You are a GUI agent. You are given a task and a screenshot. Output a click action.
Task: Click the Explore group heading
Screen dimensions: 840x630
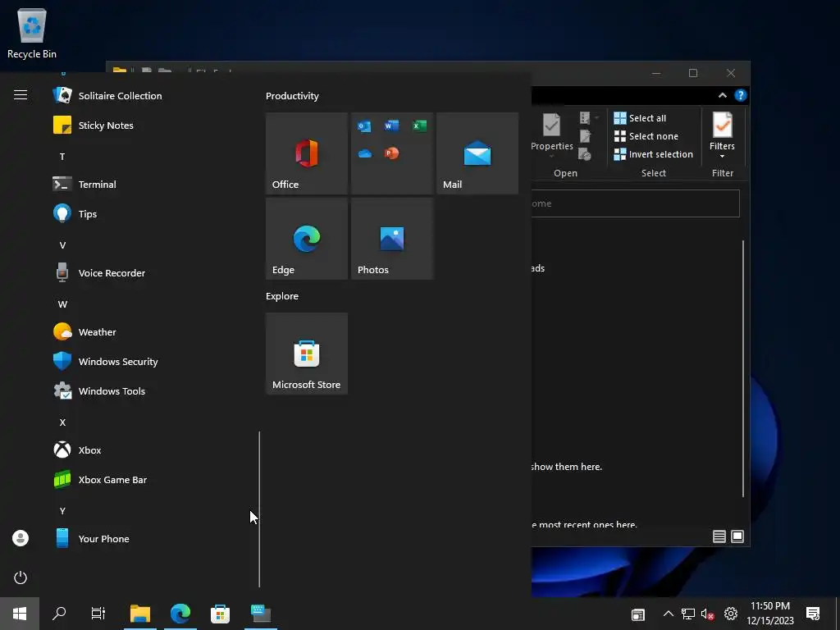point(282,296)
